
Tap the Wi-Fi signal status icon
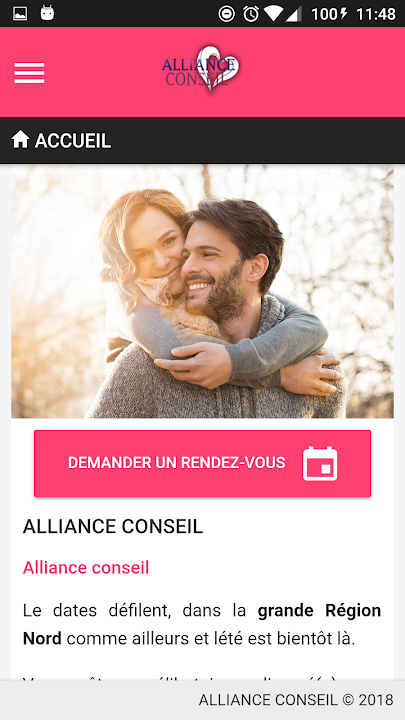(x=273, y=14)
